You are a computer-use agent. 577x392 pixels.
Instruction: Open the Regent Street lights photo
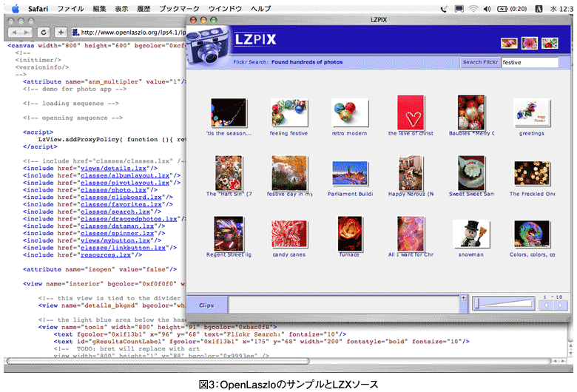point(229,234)
